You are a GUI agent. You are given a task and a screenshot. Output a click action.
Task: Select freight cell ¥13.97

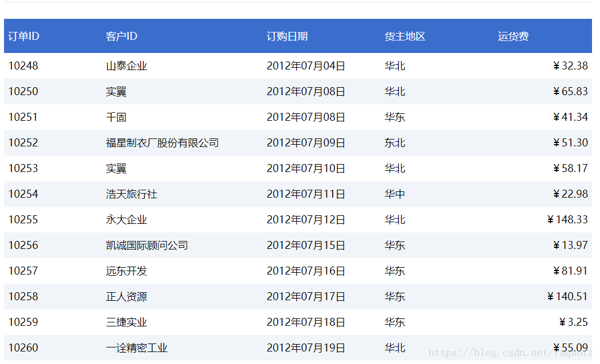[x=570, y=245]
